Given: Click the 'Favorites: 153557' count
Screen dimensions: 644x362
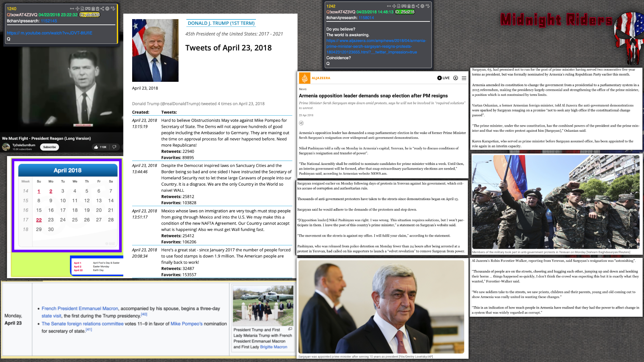Looking at the screenshot, I should 179,275.
